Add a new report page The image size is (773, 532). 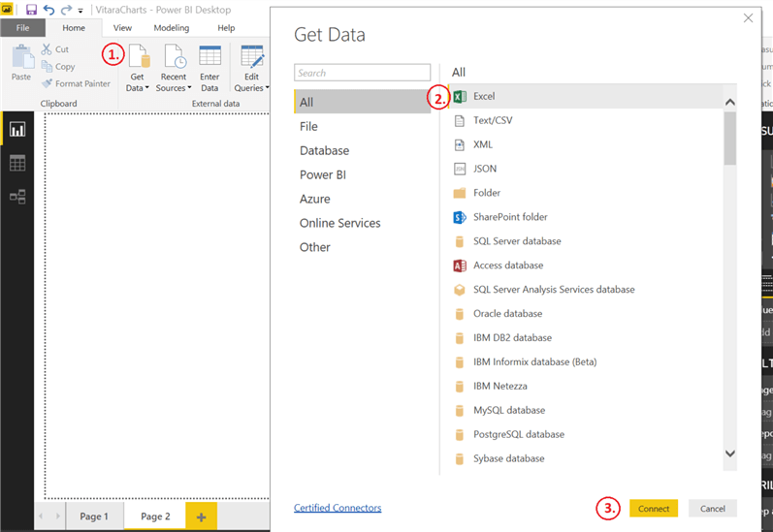[201, 516]
